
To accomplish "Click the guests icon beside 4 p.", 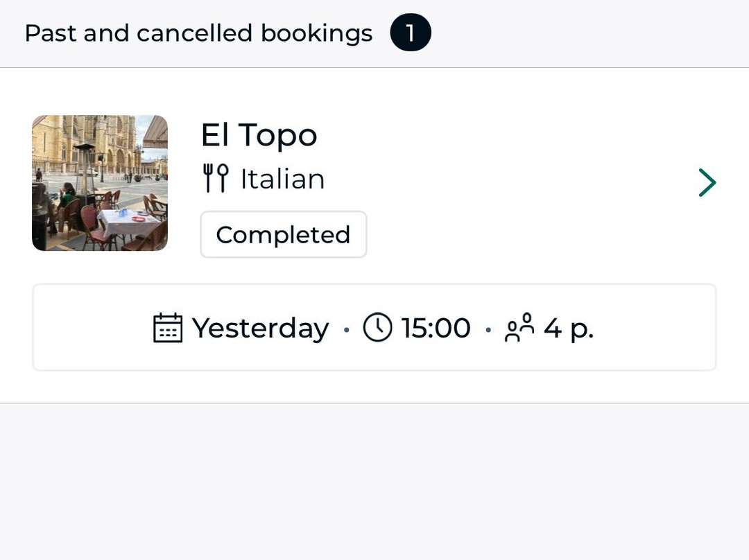I will (519, 328).
